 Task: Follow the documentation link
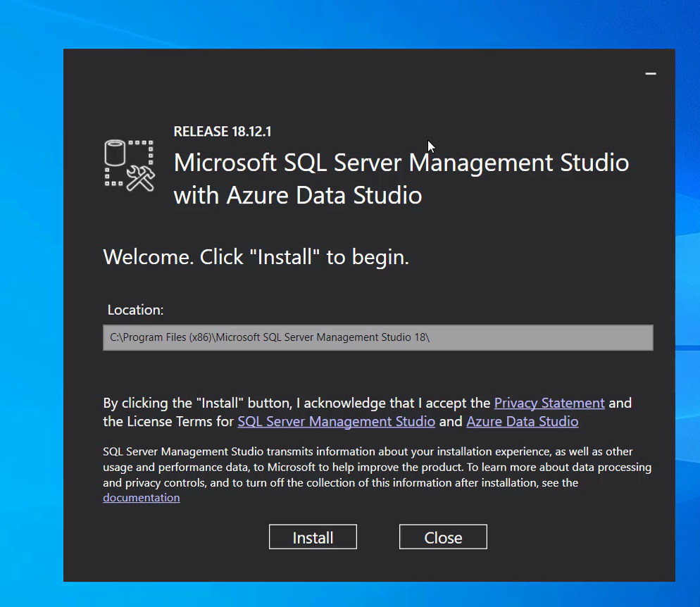[x=141, y=497]
